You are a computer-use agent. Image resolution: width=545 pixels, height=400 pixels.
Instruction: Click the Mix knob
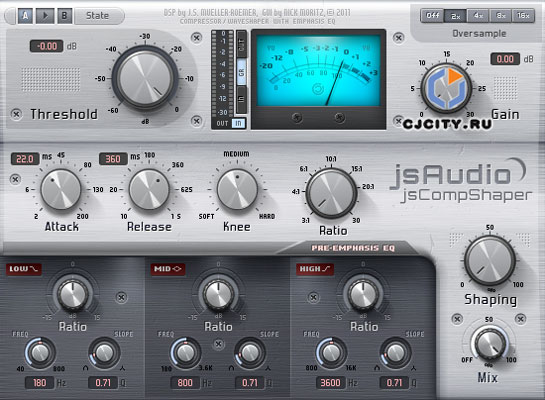[490, 343]
